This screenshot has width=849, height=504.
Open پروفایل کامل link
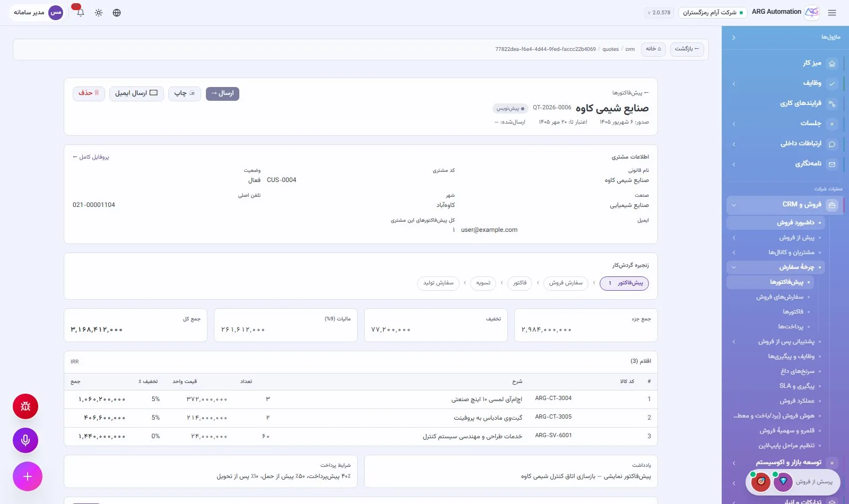[x=91, y=157]
